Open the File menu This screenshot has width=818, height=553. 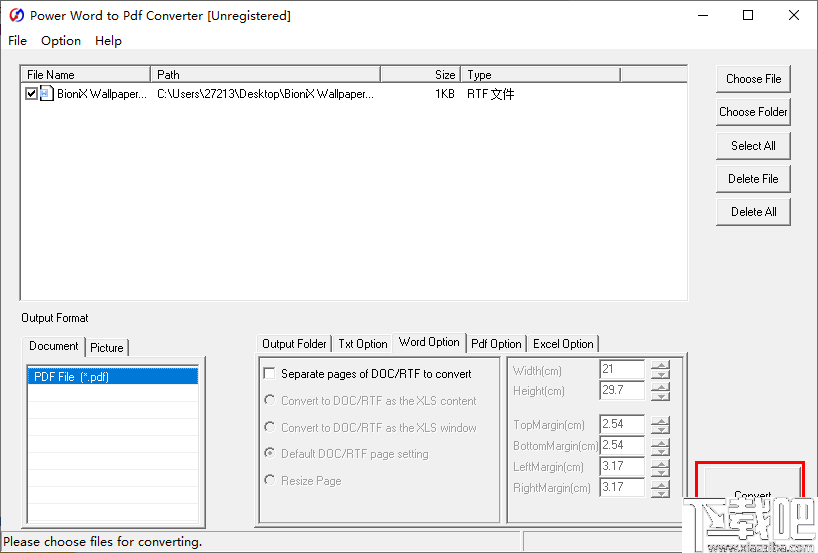tap(17, 41)
